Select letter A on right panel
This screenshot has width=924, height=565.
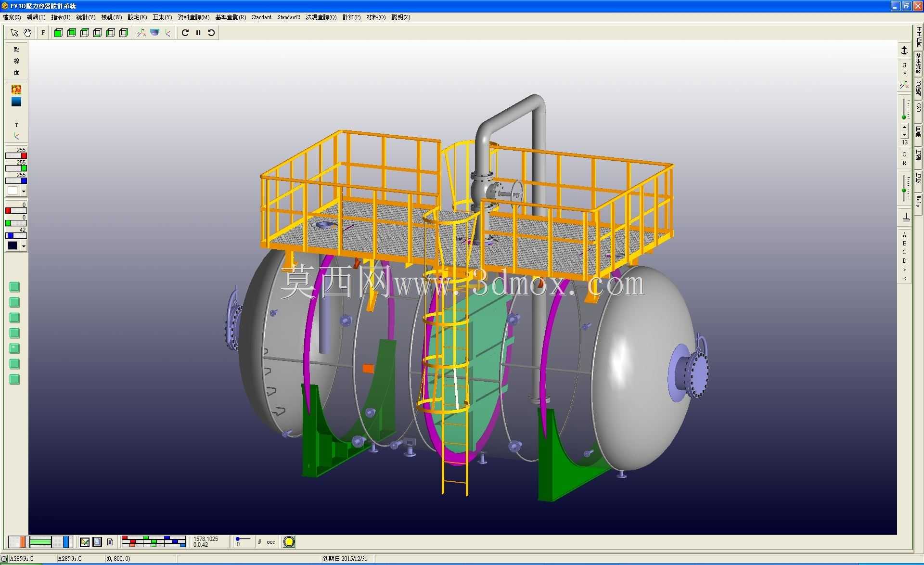(x=904, y=235)
